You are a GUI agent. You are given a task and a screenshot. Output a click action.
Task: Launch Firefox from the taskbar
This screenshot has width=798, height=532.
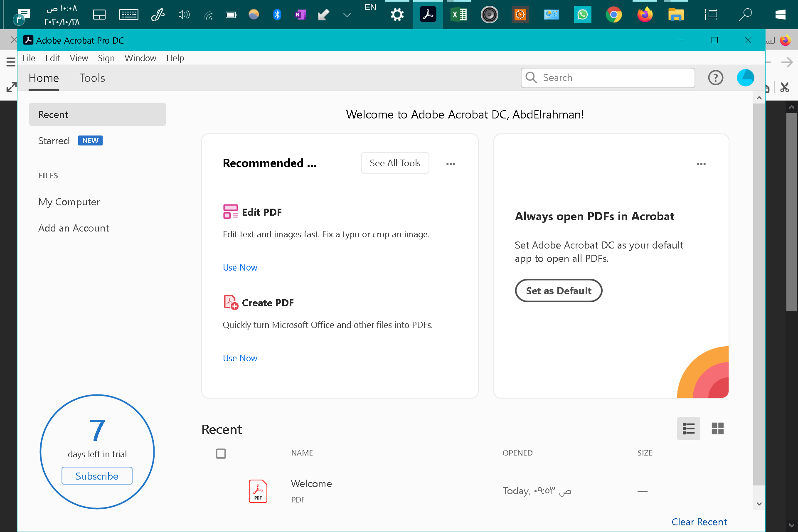[x=645, y=15]
